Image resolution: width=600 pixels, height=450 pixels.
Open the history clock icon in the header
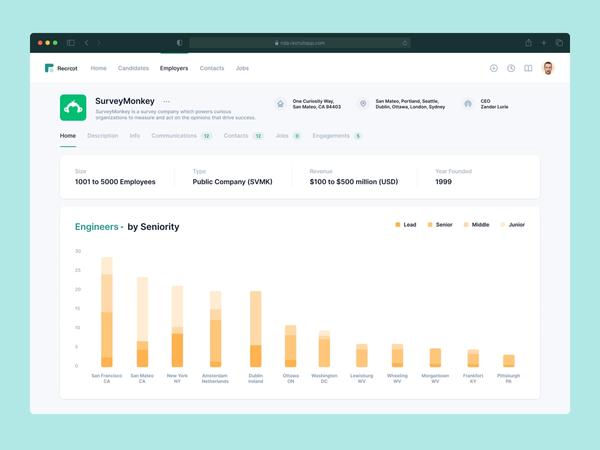tap(511, 68)
